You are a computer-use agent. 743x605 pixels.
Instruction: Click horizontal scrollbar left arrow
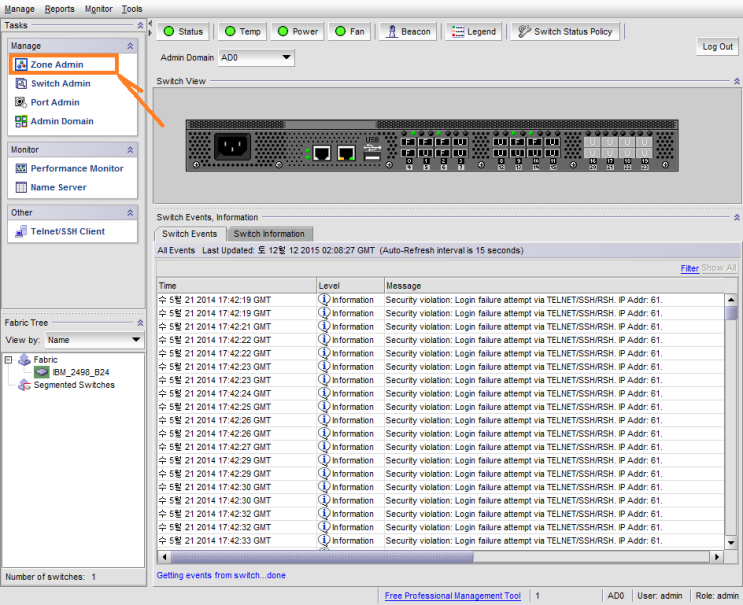pos(164,557)
